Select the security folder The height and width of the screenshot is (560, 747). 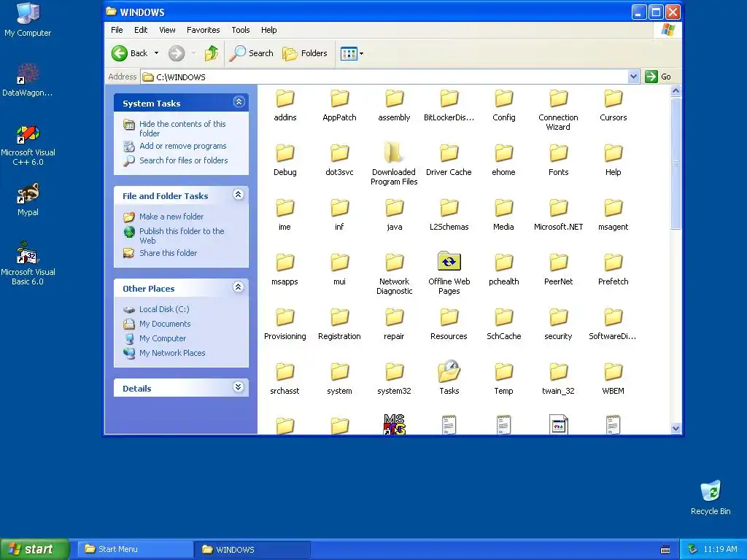[558, 324]
